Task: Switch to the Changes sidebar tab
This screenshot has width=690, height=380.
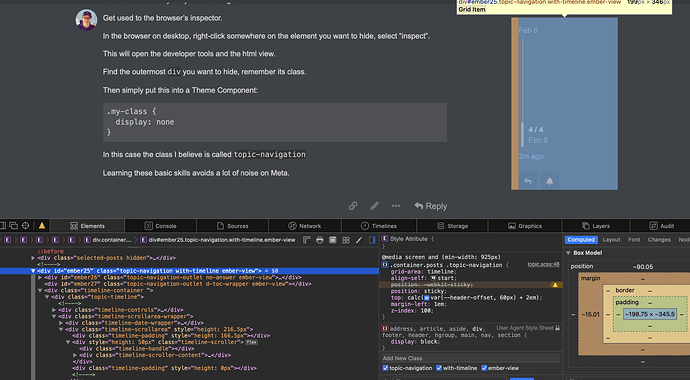Action: [659, 240]
